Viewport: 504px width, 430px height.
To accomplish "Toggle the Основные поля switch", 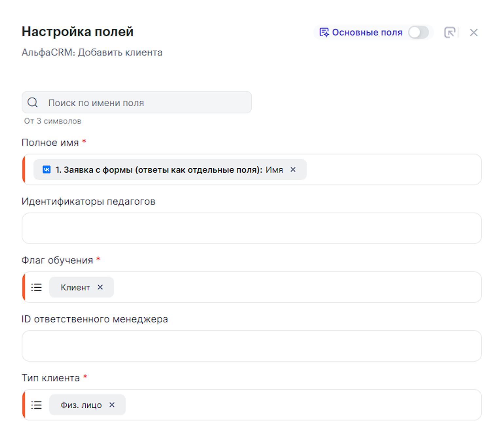I will (418, 32).
